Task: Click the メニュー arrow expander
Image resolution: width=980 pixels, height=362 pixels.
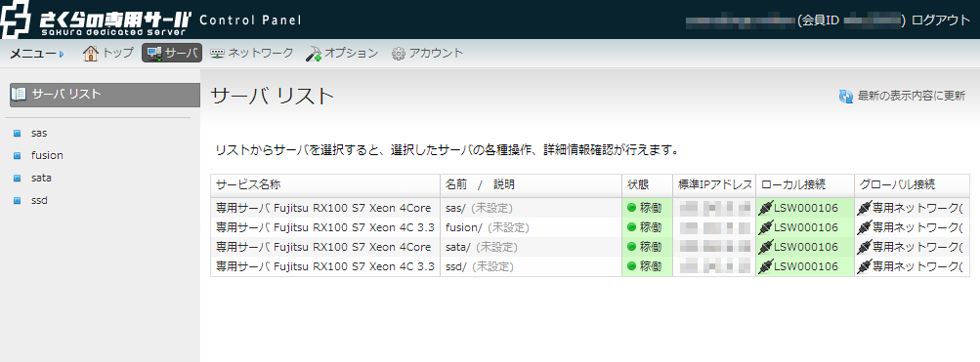Action: [x=62, y=55]
